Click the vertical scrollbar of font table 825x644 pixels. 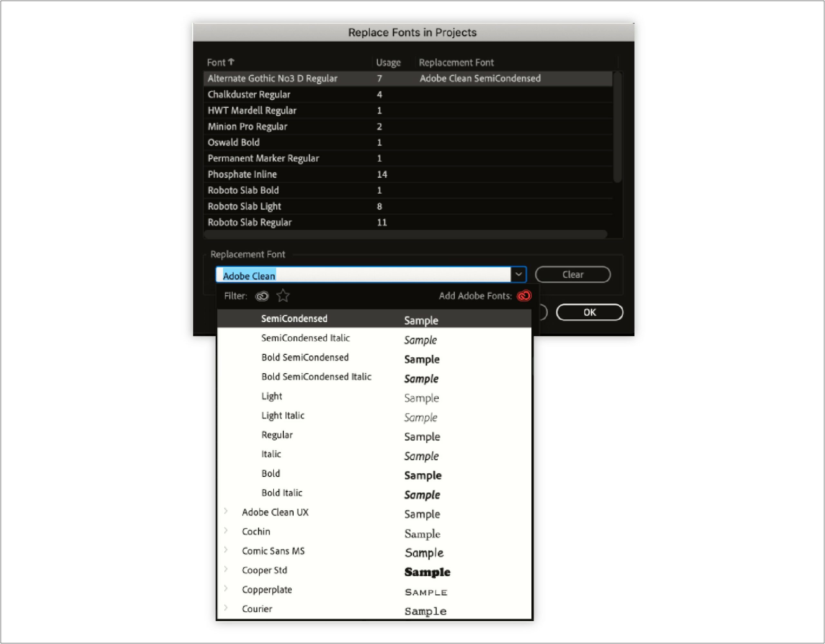pos(617,127)
